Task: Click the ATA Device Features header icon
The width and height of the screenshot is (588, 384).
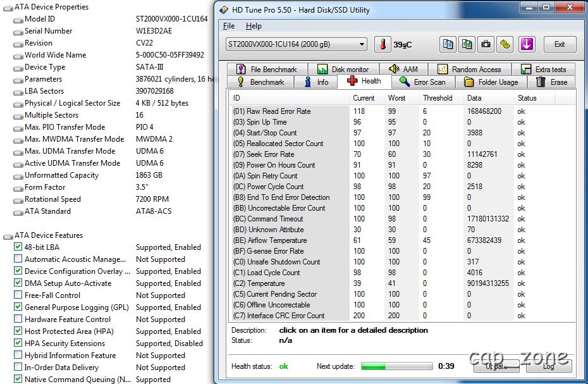Action: pos(8,236)
